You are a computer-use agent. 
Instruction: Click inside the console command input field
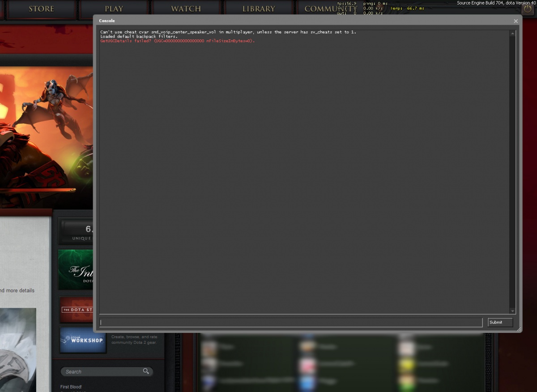[x=291, y=322]
